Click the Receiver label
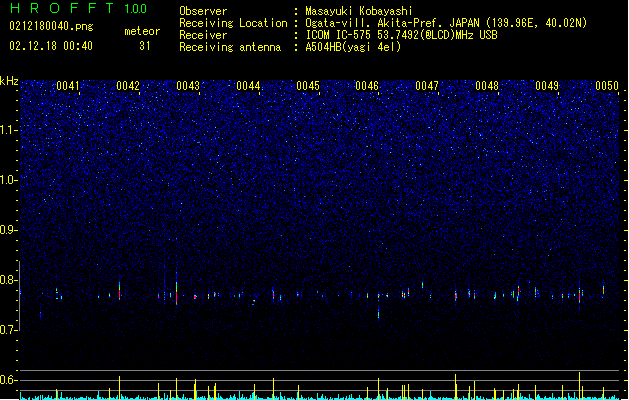 coord(203,35)
